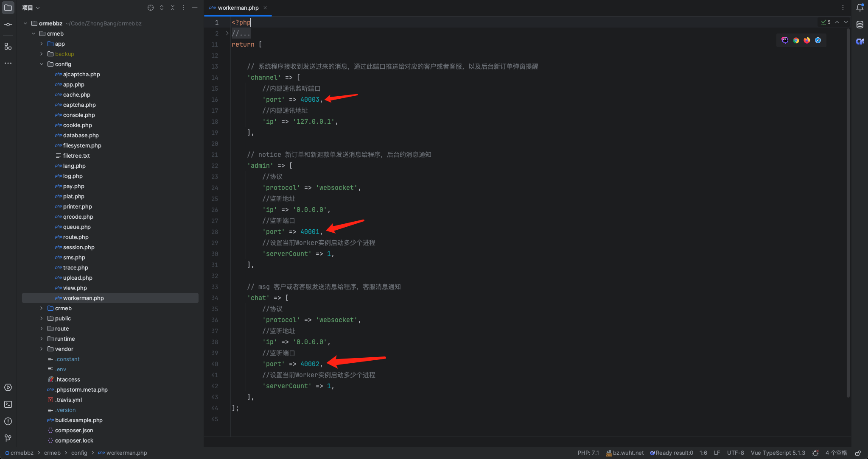Viewport: 868px width, 459px height.
Task: Open the 项目 view dropdown
Action: click(31, 8)
